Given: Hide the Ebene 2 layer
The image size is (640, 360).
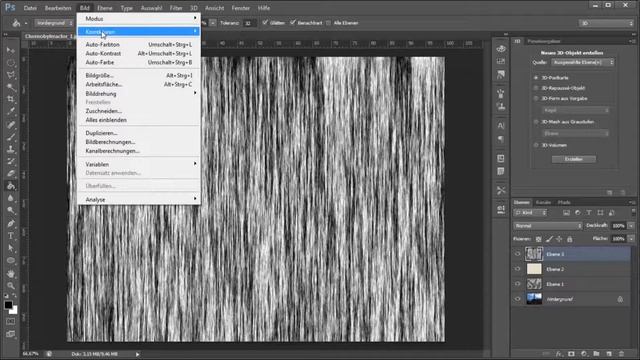Looking at the screenshot, I should (x=518, y=269).
